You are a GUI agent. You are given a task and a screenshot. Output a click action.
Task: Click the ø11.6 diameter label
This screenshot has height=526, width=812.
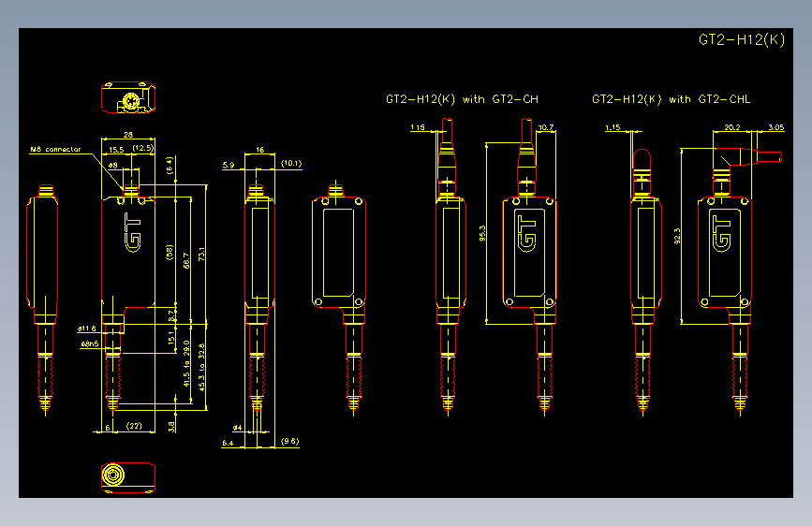pyautogui.click(x=87, y=329)
